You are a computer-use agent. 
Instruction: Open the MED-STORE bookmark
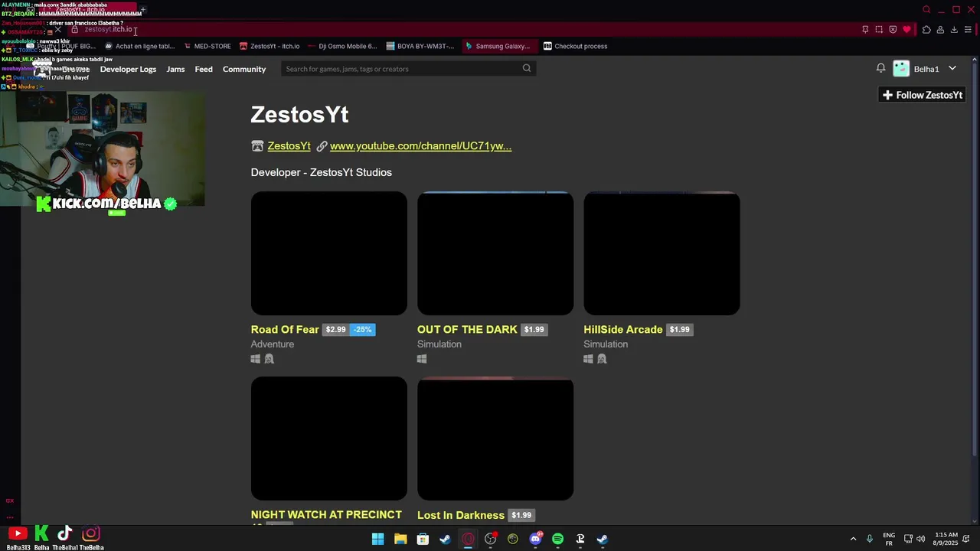(x=207, y=46)
